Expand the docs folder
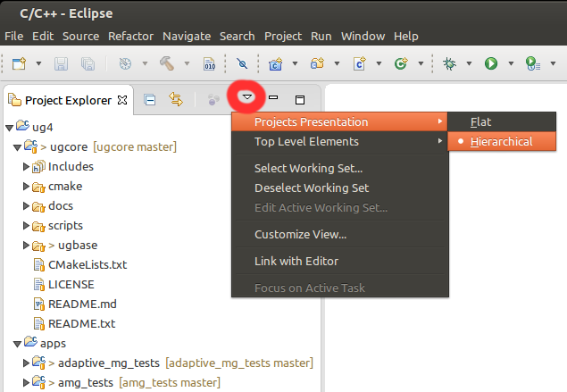567x392 pixels. (26, 205)
